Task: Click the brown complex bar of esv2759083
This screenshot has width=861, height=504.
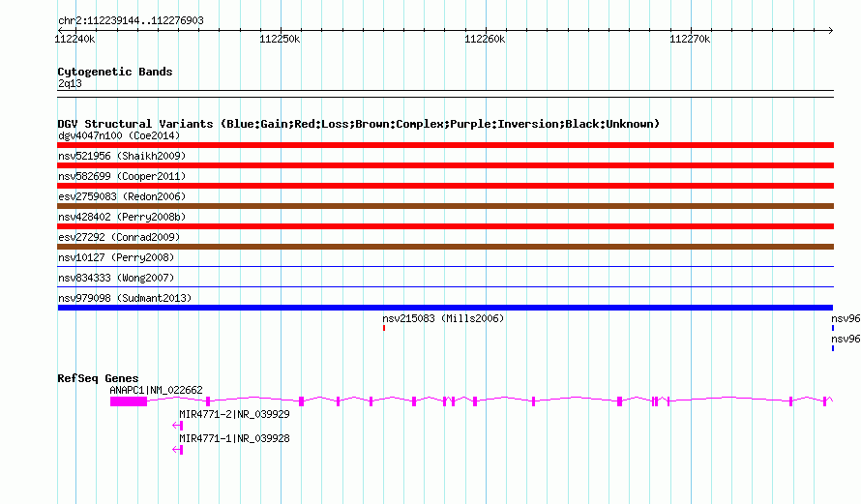Action: [x=445, y=206]
